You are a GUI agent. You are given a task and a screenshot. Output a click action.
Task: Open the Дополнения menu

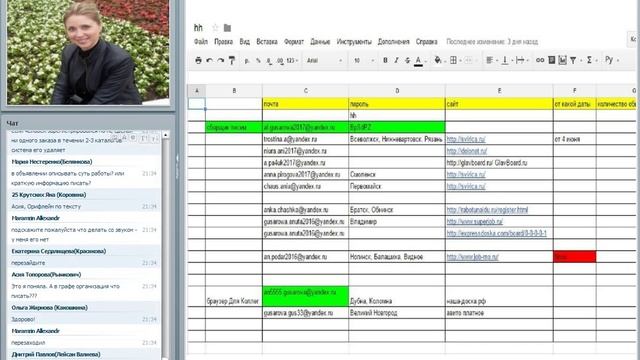point(393,42)
